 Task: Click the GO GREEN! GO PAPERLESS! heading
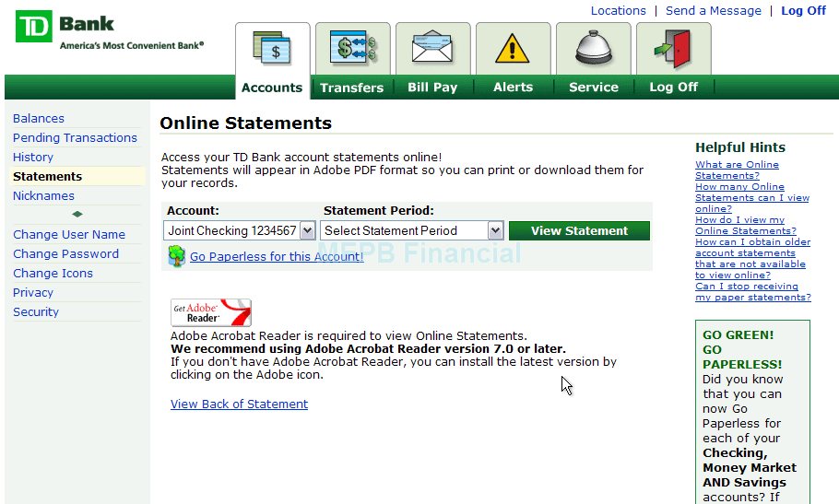[x=741, y=349]
